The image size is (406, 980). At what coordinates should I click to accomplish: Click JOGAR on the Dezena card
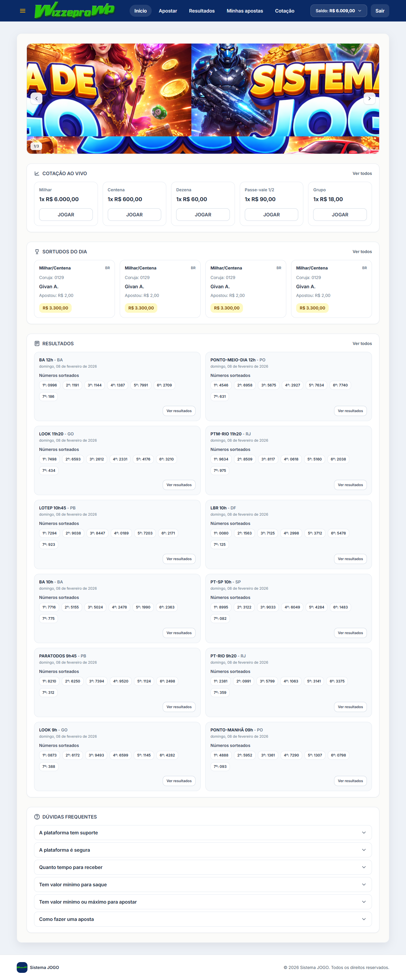[x=203, y=215]
